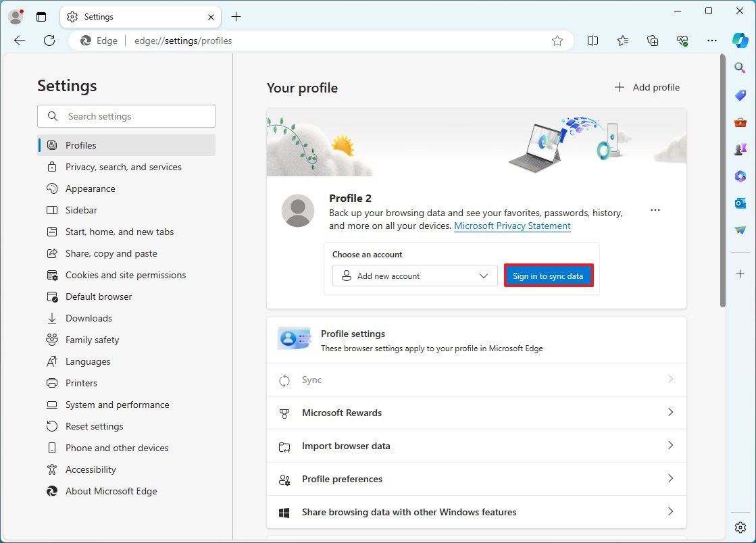The width and height of the screenshot is (756, 543).
Task: Open the Microsoft Privacy Statement link
Action: click(512, 226)
